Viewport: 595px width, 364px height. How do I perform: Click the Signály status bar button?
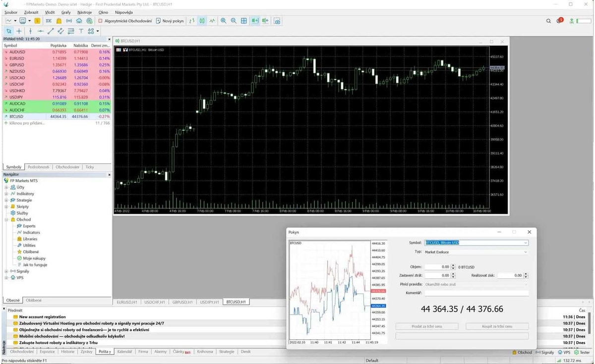[545, 352]
